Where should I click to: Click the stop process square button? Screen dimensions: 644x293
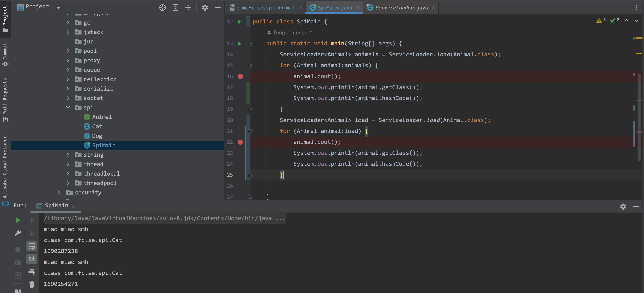[x=18, y=250]
